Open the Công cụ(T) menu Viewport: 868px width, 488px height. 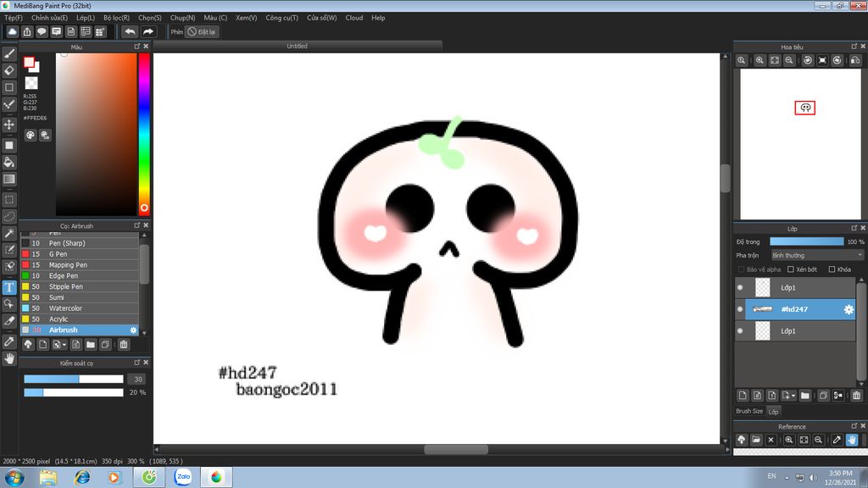tap(281, 18)
